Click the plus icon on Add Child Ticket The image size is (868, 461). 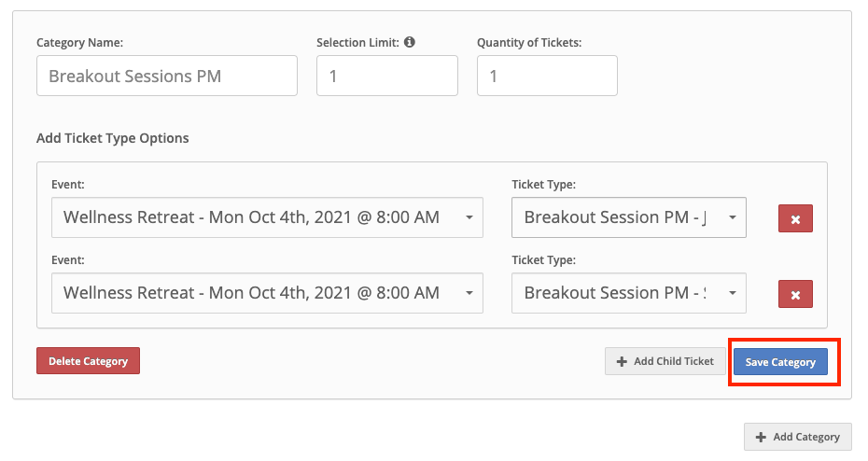pos(622,361)
